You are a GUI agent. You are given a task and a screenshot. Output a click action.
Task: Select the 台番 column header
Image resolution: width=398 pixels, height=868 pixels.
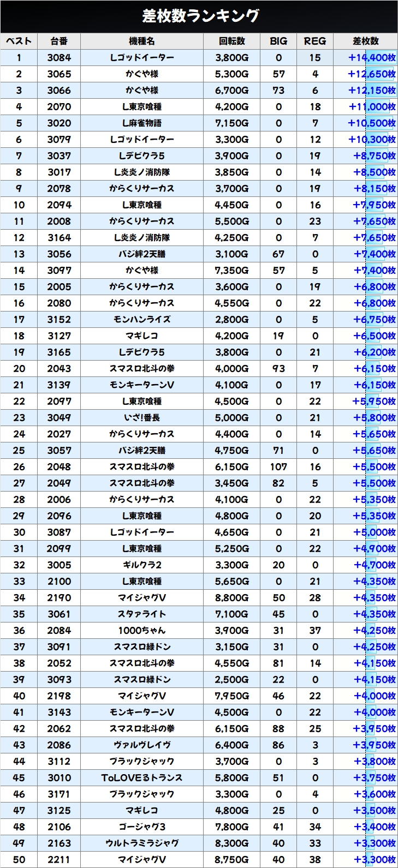(59, 41)
